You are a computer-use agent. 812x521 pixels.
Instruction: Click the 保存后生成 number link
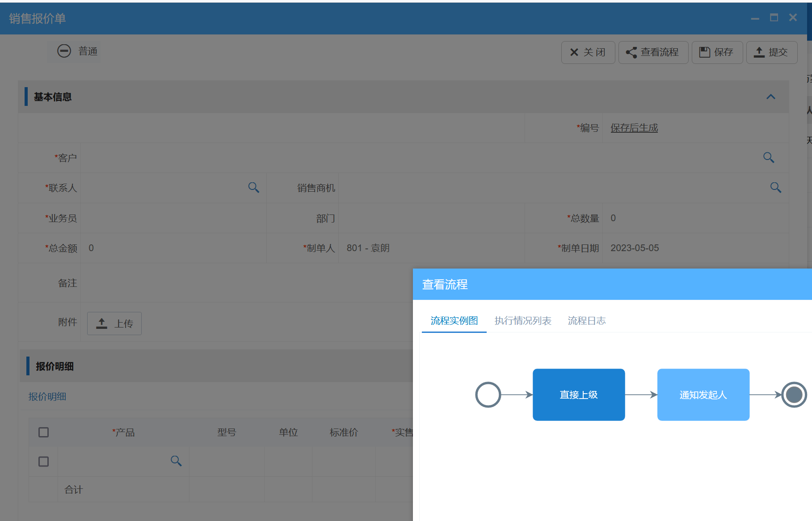(x=634, y=128)
